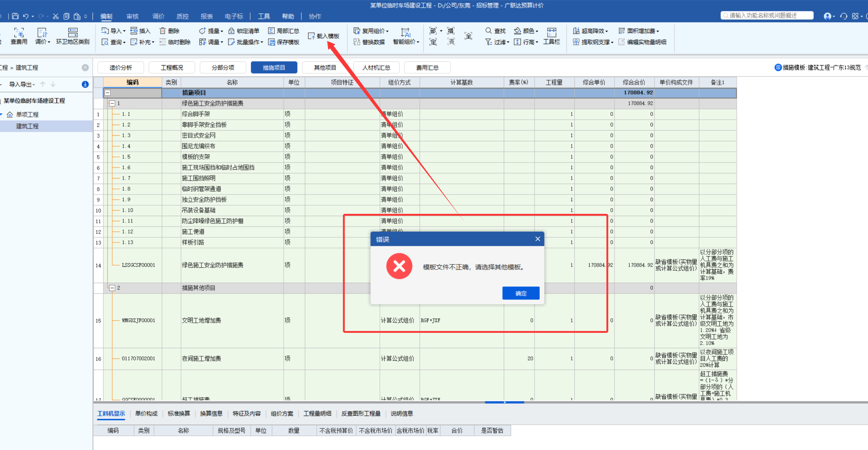Viewport: 868px width, 450px height.
Task: Click the 载入模板 (load template) icon
Action: coord(312,36)
